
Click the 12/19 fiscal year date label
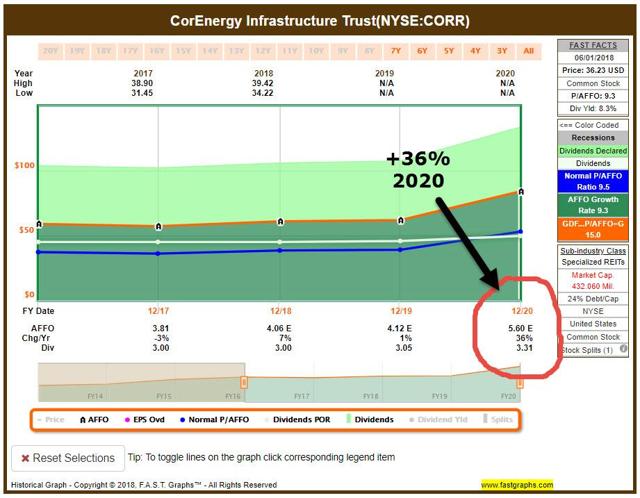pos(402,311)
